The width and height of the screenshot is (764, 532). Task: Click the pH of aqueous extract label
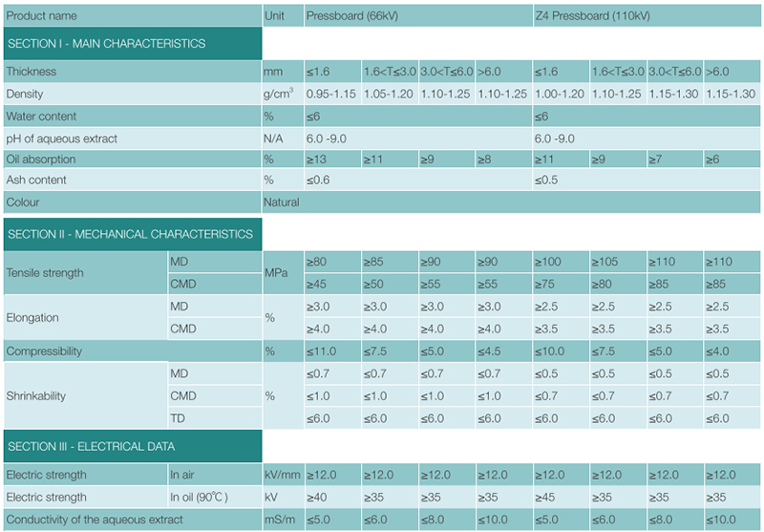62,138
